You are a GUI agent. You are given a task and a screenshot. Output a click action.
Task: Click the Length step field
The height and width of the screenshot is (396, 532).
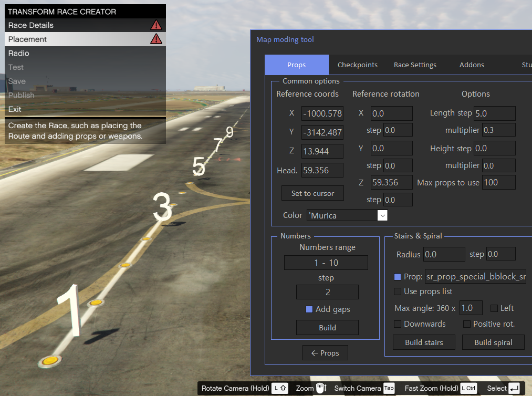tap(495, 113)
